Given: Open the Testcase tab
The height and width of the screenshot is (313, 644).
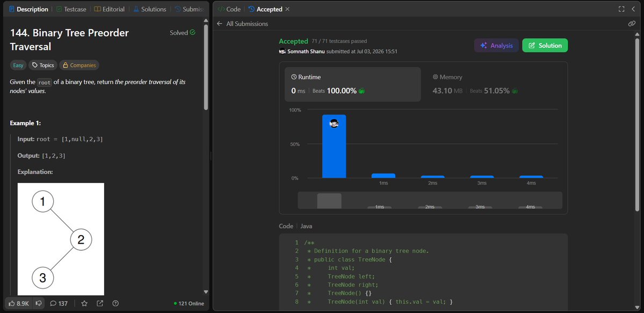Looking at the screenshot, I should tap(71, 9).
